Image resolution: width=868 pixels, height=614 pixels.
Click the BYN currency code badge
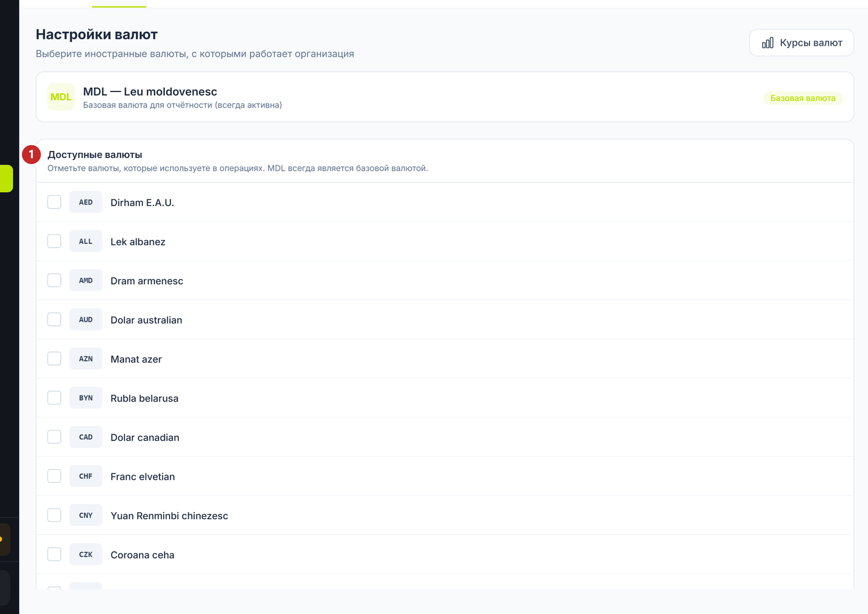(x=86, y=398)
